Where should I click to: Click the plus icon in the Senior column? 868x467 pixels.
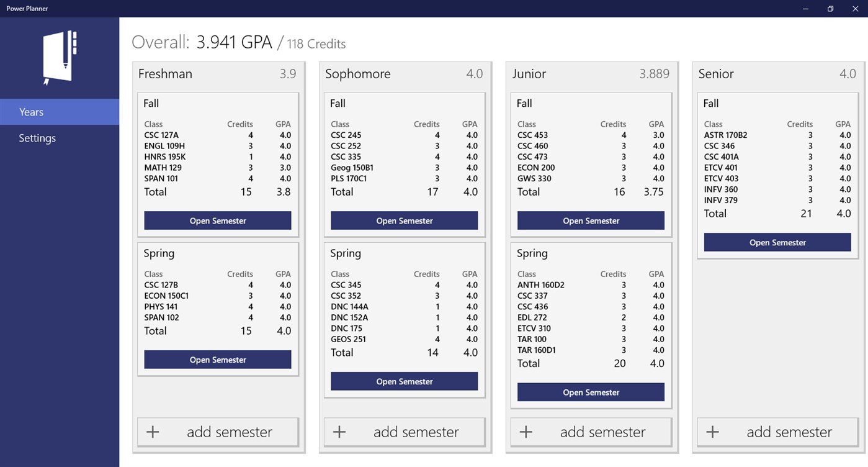tap(712, 431)
